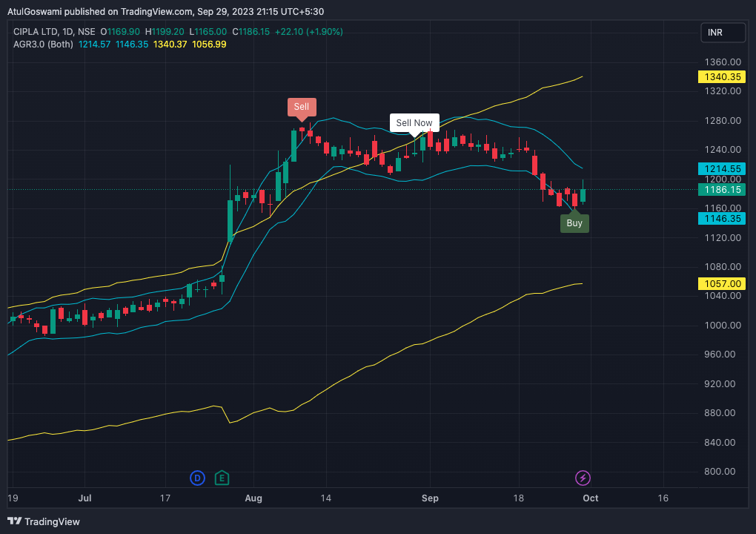756x534 pixels.
Task: Click the TradingView logo
Action: (44, 521)
